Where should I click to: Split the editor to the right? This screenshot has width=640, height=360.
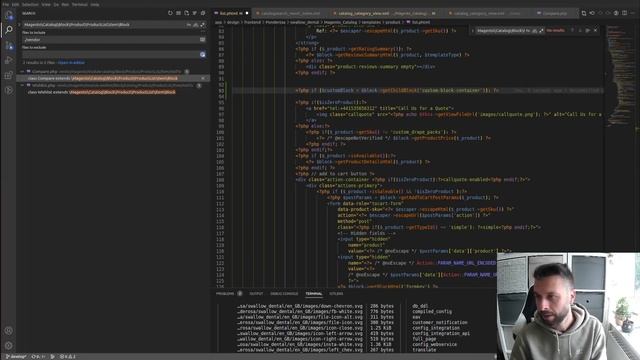point(624,13)
